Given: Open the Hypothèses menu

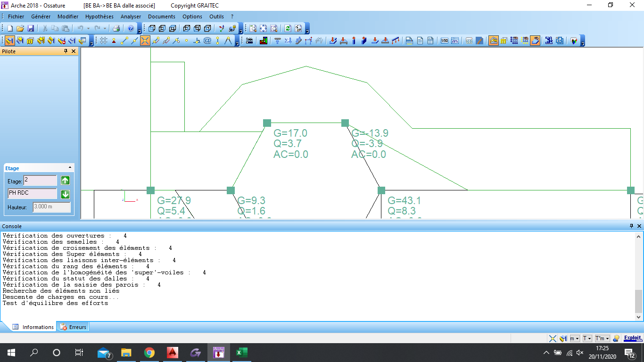Looking at the screenshot, I should (99, 16).
